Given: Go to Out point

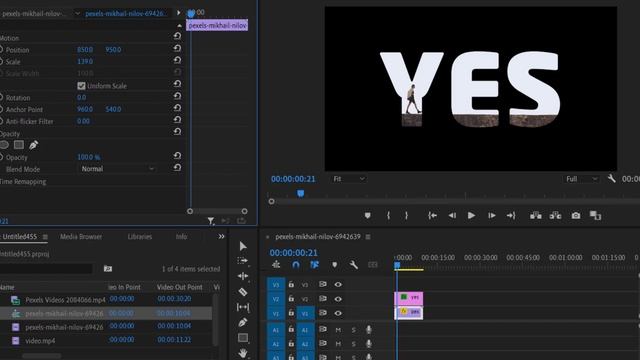Looking at the screenshot, I should point(511,215).
